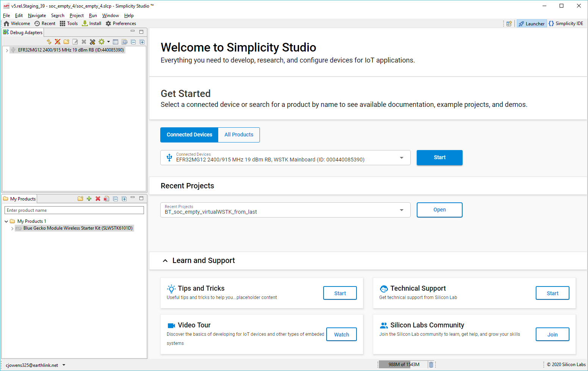Open the Window menu
Viewport: 588px width, 371px height.
tap(110, 16)
